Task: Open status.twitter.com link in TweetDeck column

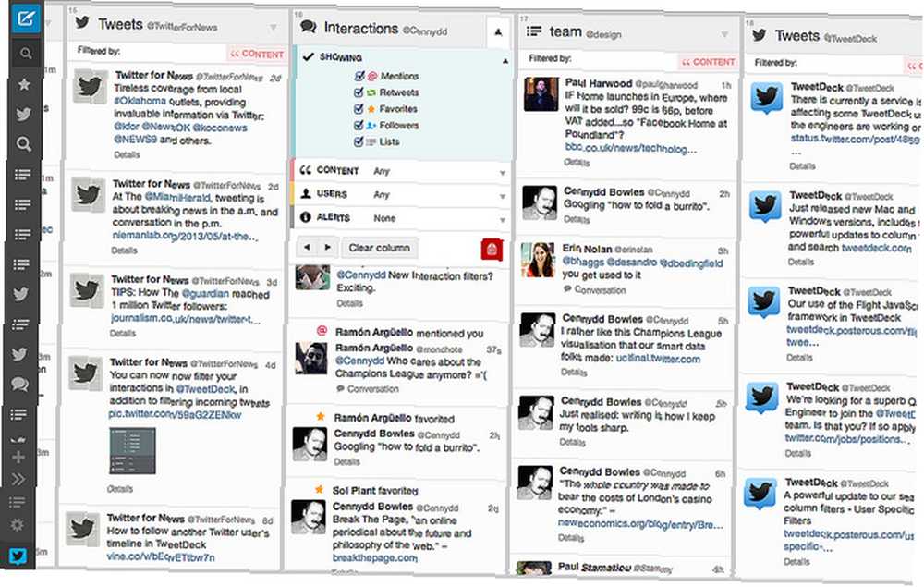Action: [855, 139]
